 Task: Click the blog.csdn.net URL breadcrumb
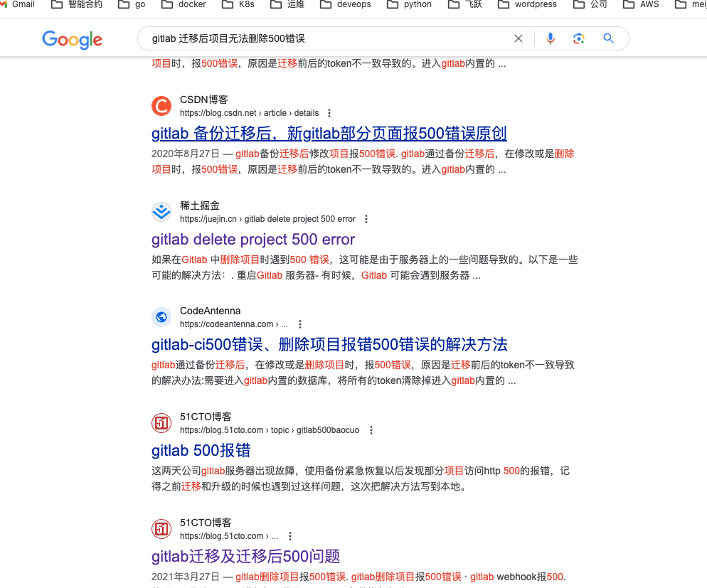pos(250,113)
